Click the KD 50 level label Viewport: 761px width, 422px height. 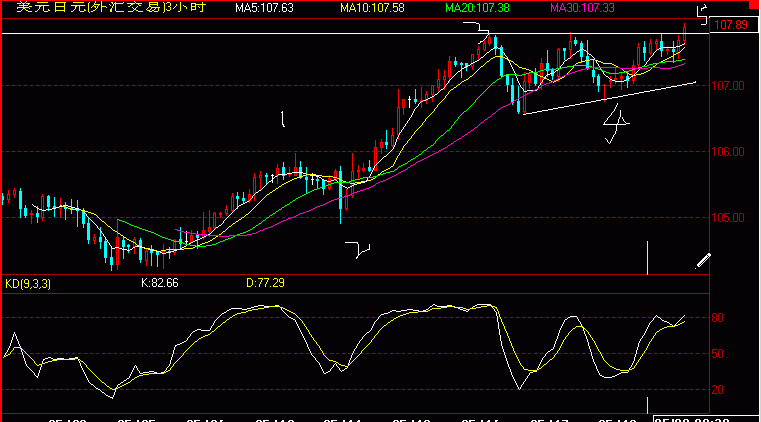point(717,354)
